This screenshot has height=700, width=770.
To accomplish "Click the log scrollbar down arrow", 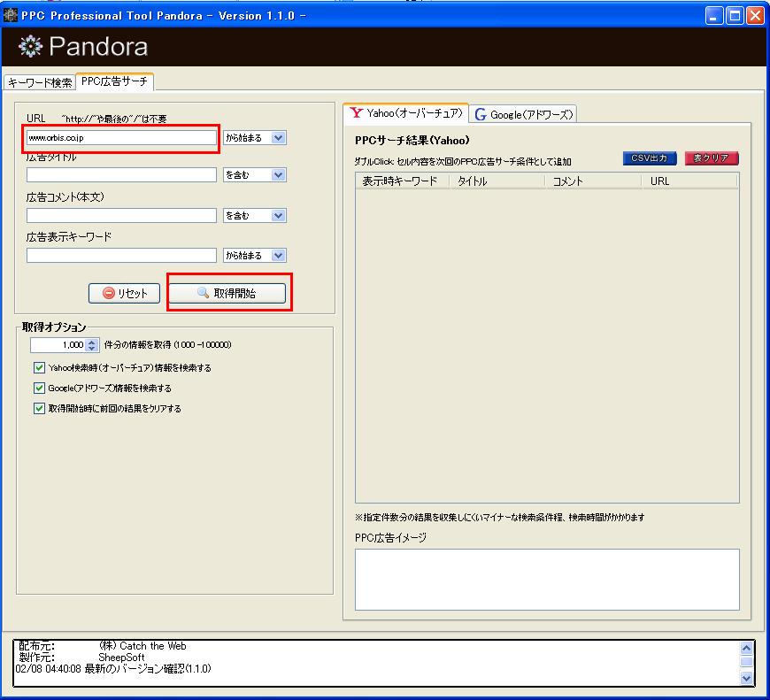I will click(746, 679).
